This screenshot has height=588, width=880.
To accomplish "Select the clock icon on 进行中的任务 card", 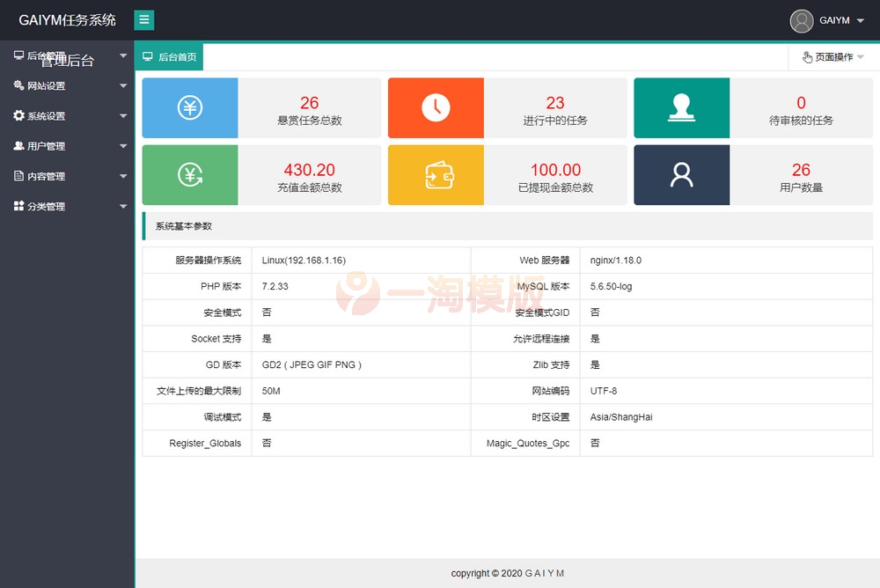I will [x=435, y=107].
